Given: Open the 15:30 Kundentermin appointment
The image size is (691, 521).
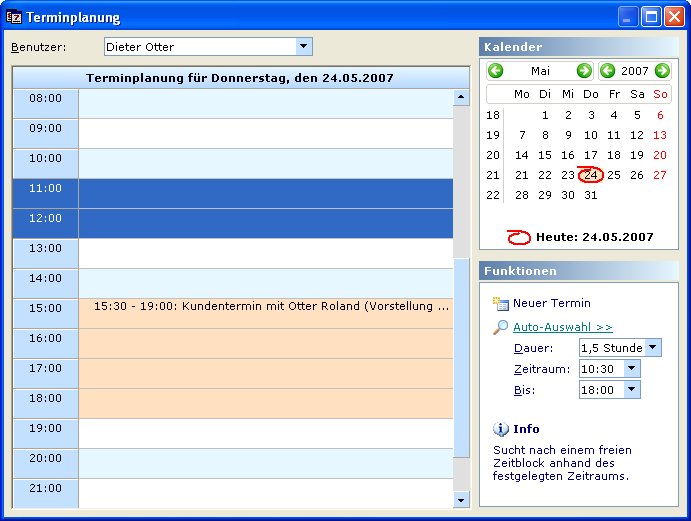Looking at the screenshot, I should (270, 307).
